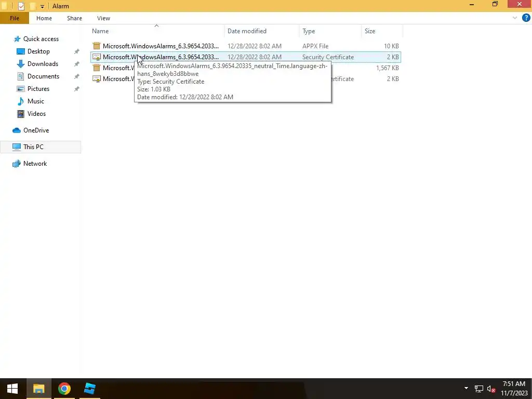
Task: Open the Windows Start menu
Action: (12, 389)
